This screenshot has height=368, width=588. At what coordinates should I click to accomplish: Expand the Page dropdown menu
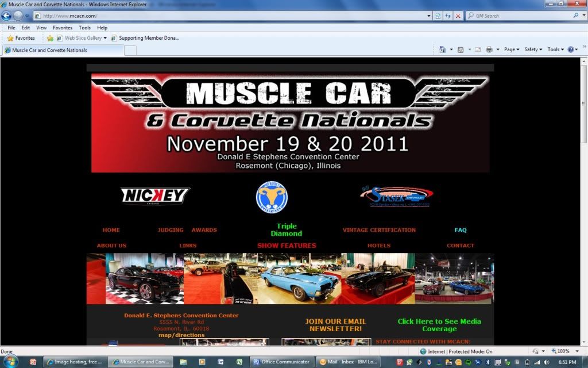(x=512, y=49)
